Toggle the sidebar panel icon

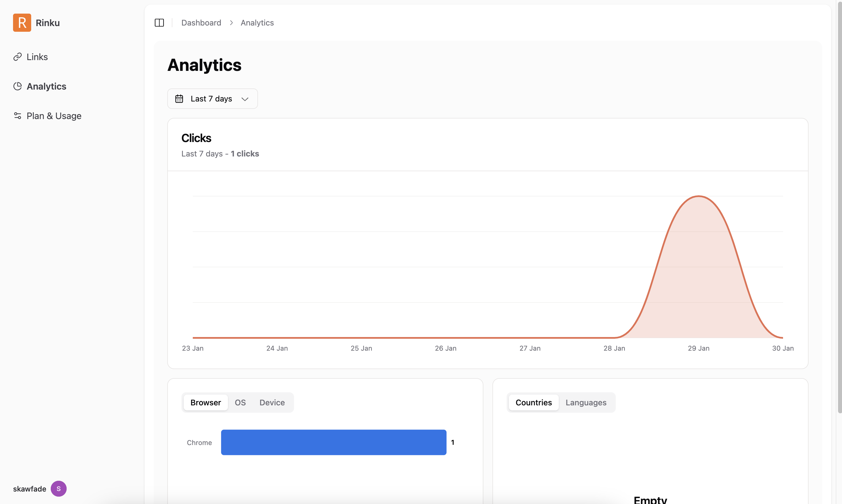159,23
